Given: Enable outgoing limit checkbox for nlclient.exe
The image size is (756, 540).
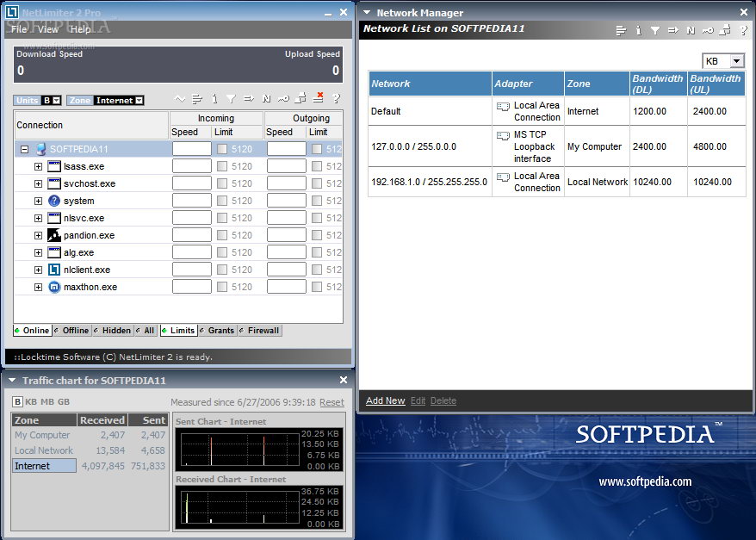Looking at the screenshot, I should 317,270.
